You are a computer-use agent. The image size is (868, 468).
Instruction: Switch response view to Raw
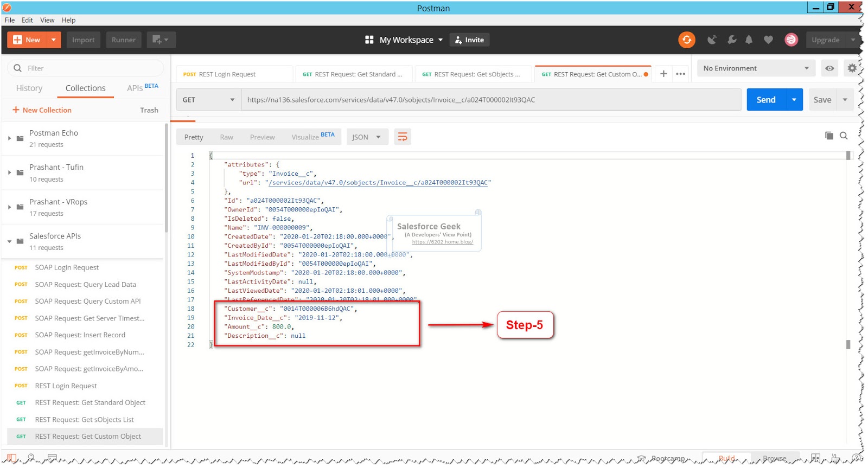click(x=226, y=137)
